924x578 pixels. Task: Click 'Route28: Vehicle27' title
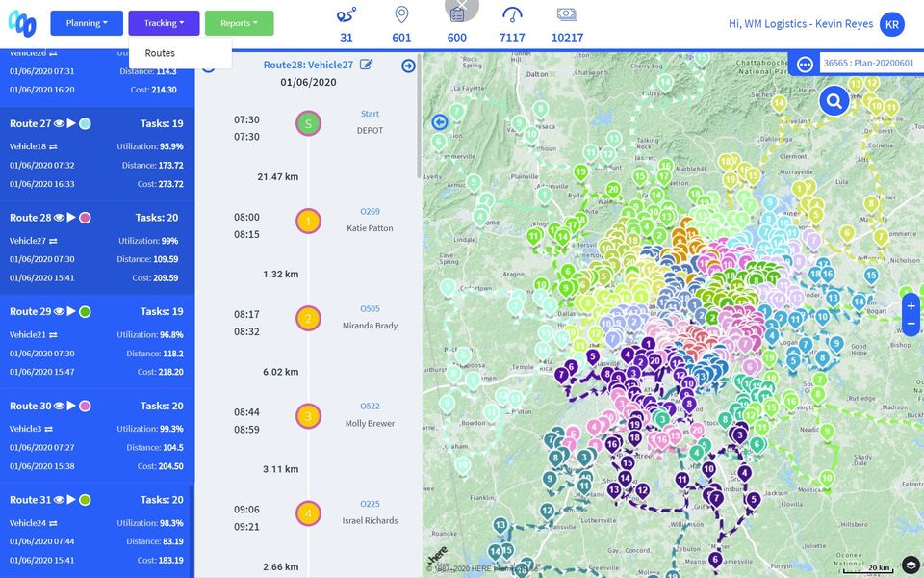(308, 65)
